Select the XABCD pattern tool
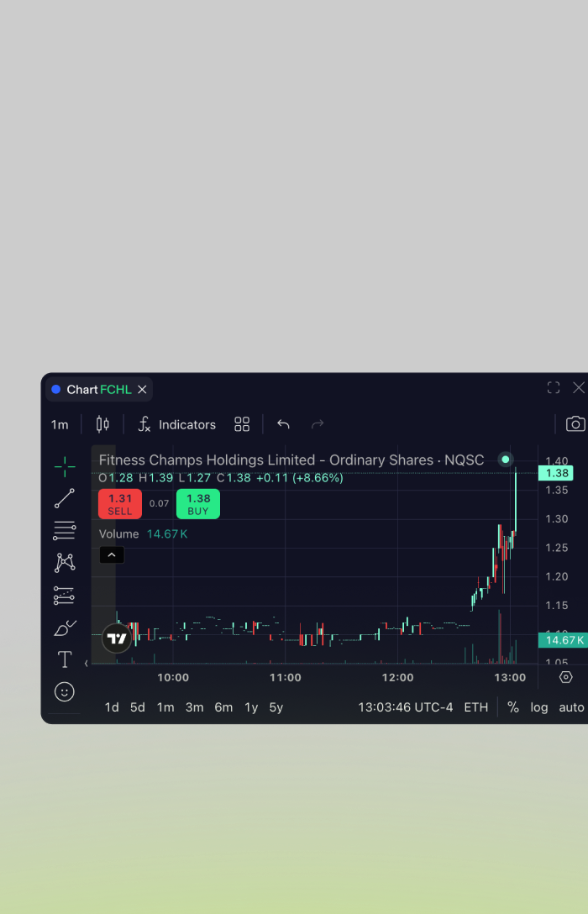The height and width of the screenshot is (914, 588). (65, 563)
